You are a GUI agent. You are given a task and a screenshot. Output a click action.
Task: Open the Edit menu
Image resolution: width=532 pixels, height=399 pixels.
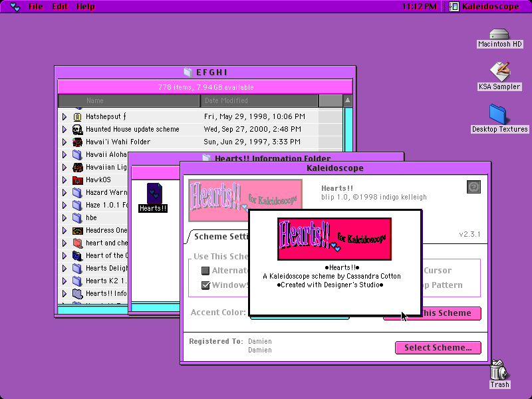(60, 7)
